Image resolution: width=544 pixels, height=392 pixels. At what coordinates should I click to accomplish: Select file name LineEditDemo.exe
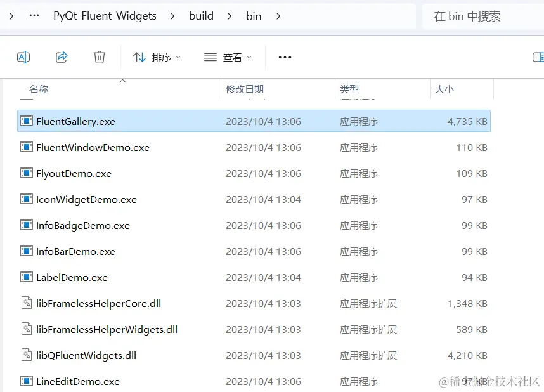click(x=78, y=382)
